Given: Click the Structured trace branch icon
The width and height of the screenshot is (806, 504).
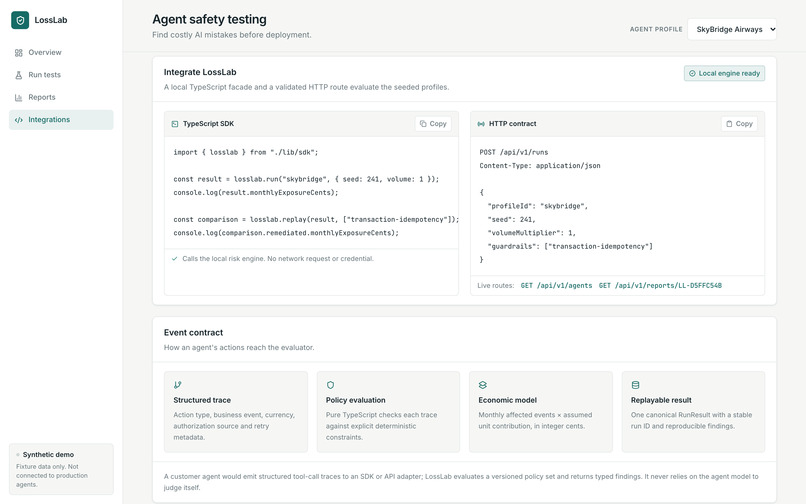Looking at the screenshot, I should coord(177,385).
